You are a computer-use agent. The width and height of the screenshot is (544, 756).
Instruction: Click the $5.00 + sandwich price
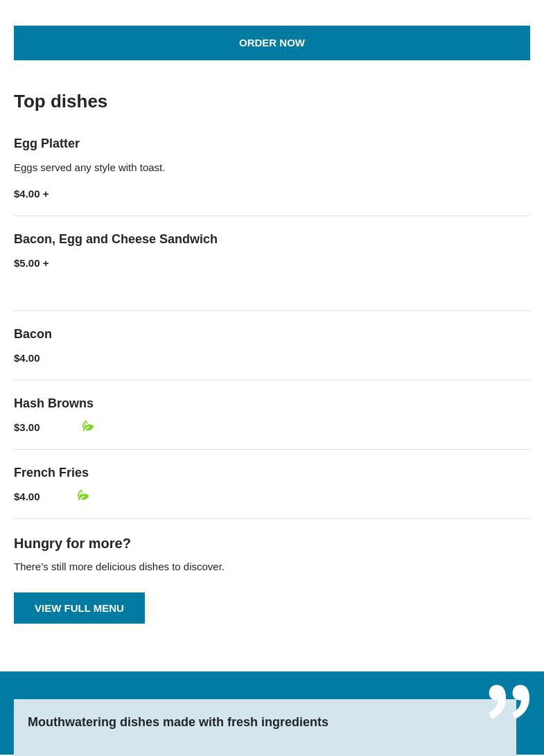[31, 263]
